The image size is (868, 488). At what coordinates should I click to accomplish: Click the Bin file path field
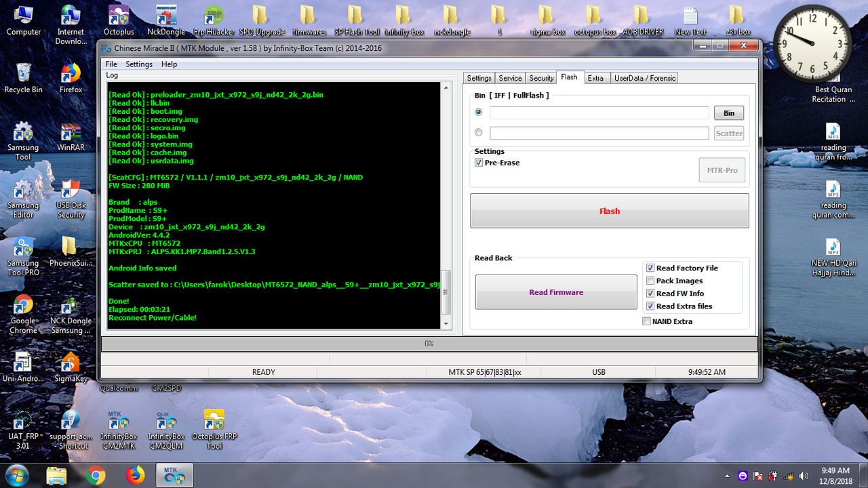599,113
